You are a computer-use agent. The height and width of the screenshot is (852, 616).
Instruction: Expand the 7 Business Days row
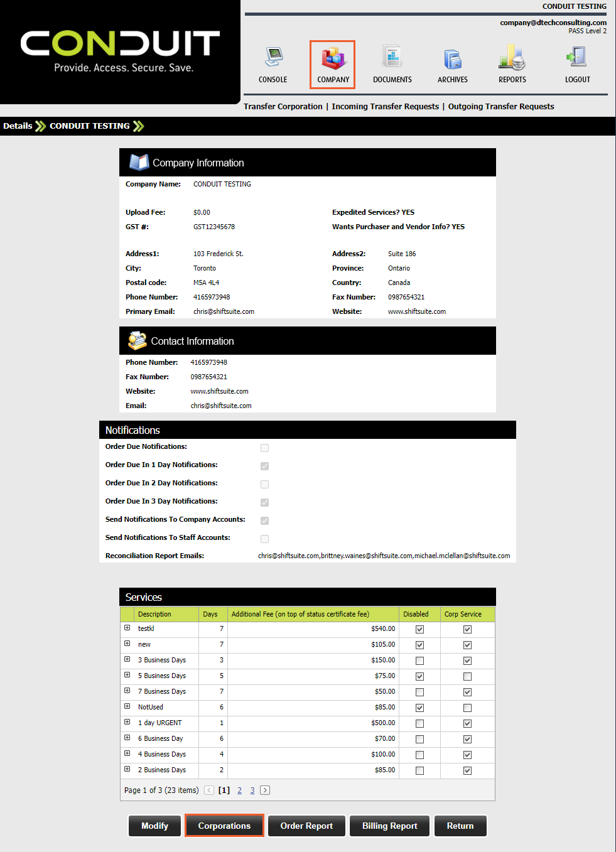(127, 691)
